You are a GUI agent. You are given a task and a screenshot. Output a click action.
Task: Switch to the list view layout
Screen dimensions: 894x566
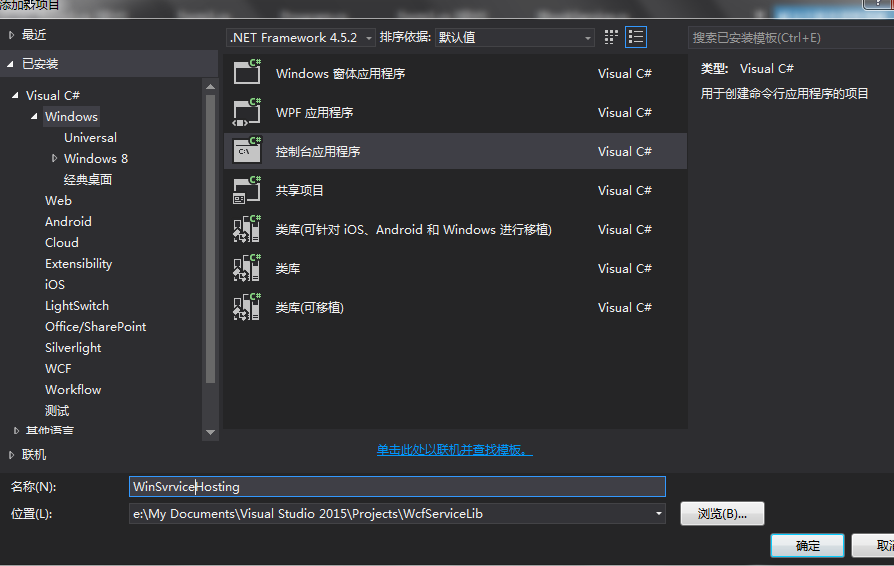[636, 37]
